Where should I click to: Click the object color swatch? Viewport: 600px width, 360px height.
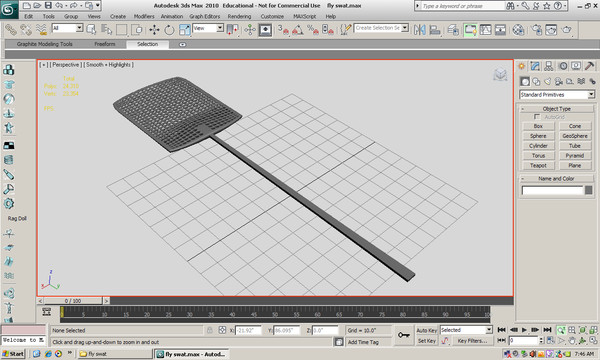pyautogui.click(x=589, y=190)
